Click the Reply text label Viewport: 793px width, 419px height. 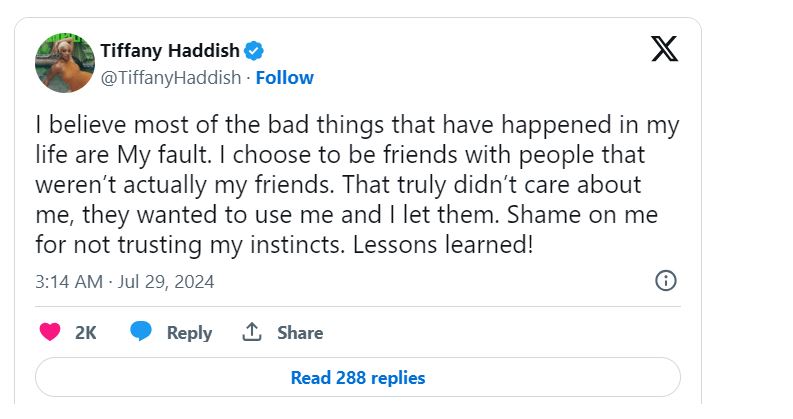point(189,333)
